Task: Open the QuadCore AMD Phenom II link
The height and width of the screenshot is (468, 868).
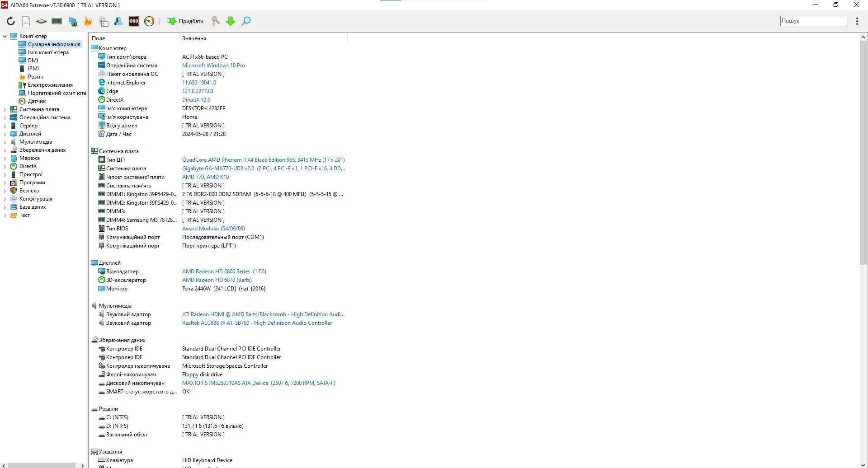Action: pyautogui.click(x=263, y=160)
